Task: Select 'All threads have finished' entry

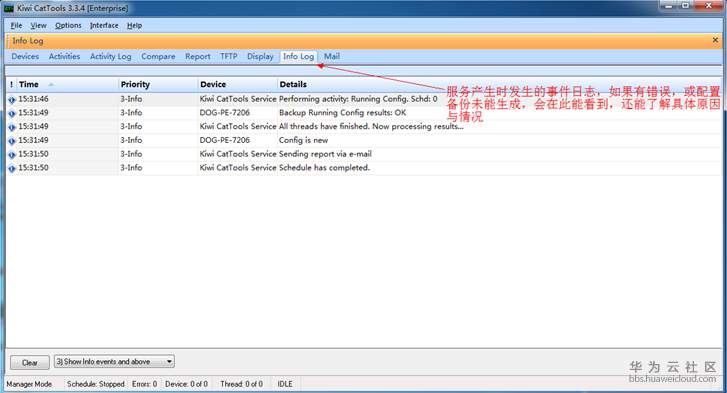Action: tap(371, 126)
